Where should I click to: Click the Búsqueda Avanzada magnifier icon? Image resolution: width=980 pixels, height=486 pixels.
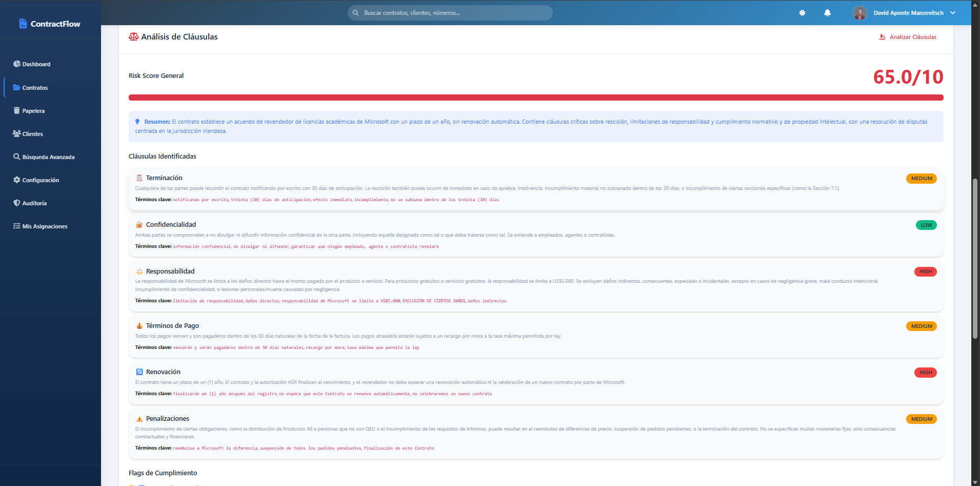[17, 157]
